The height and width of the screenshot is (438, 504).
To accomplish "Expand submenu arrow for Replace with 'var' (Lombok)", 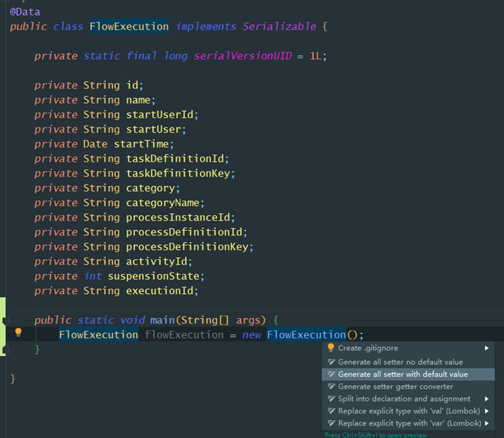I will (487, 423).
